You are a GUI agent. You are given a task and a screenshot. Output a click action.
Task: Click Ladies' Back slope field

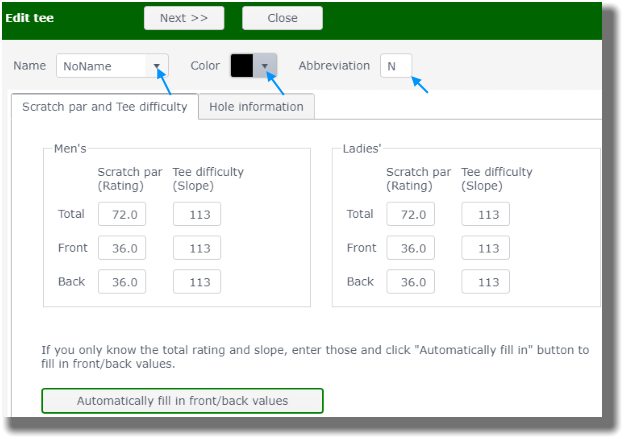[486, 282]
